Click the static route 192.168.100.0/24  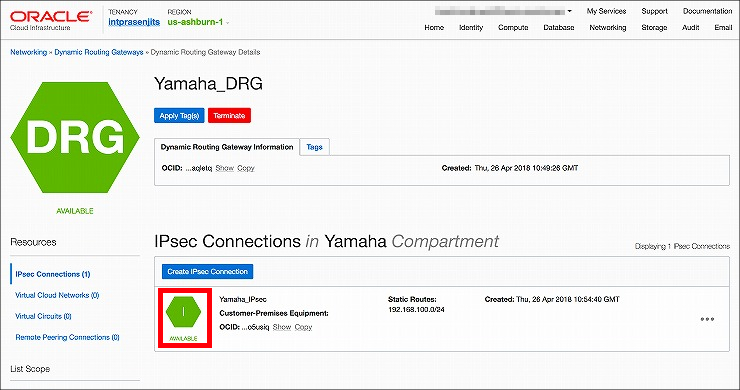click(416, 310)
